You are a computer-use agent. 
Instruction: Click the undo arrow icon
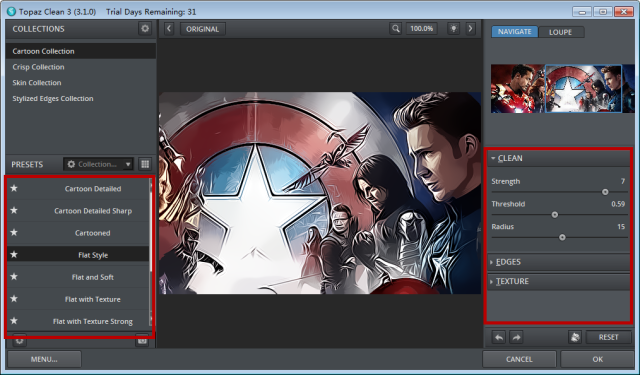click(499, 337)
